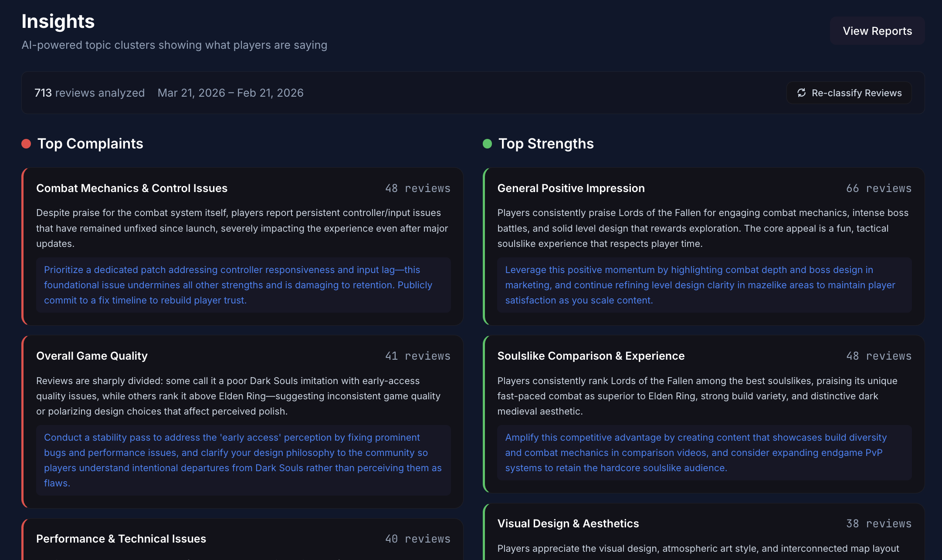Click the 38 reviews count on Visual Design
This screenshot has width=942, height=560.
(x=879, y=523)
